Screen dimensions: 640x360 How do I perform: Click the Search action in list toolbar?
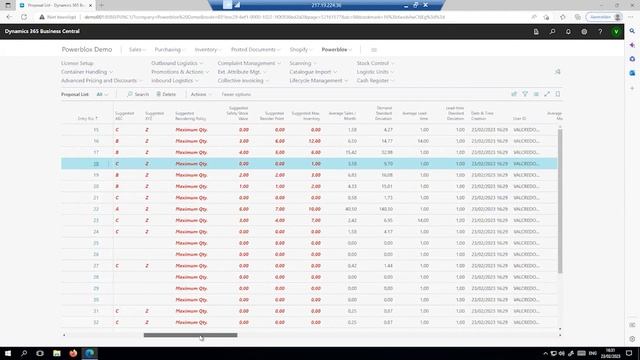138,94
